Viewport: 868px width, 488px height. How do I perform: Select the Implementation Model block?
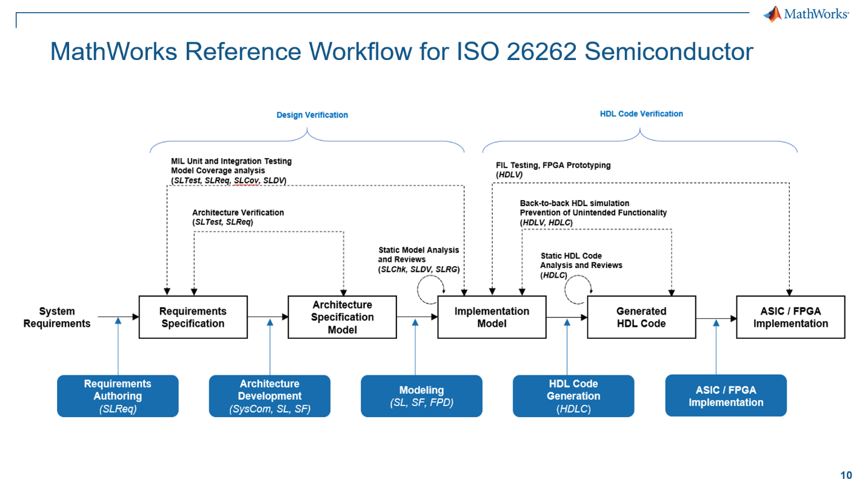[492, 317]
